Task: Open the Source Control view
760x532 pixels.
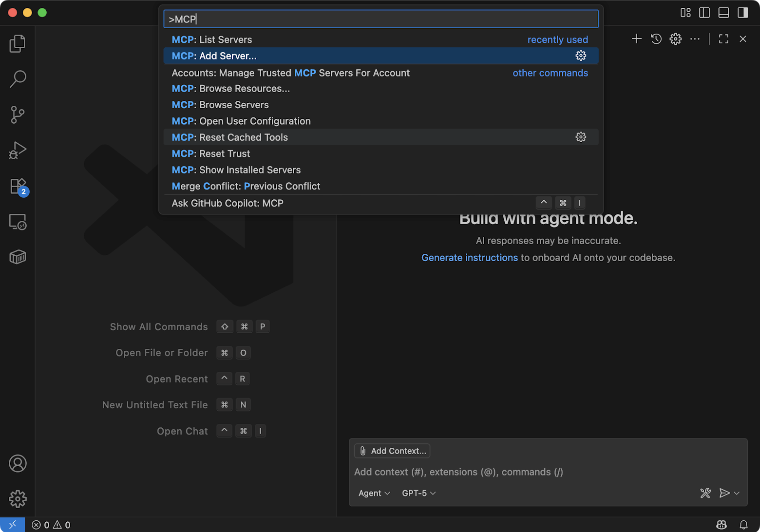Action: coord(18,114)
